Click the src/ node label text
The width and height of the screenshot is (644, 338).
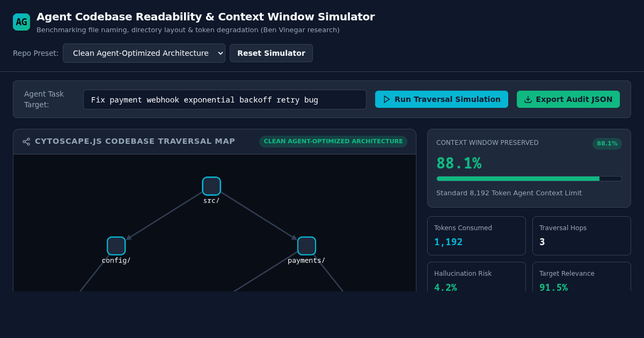[x=211, y=200]
